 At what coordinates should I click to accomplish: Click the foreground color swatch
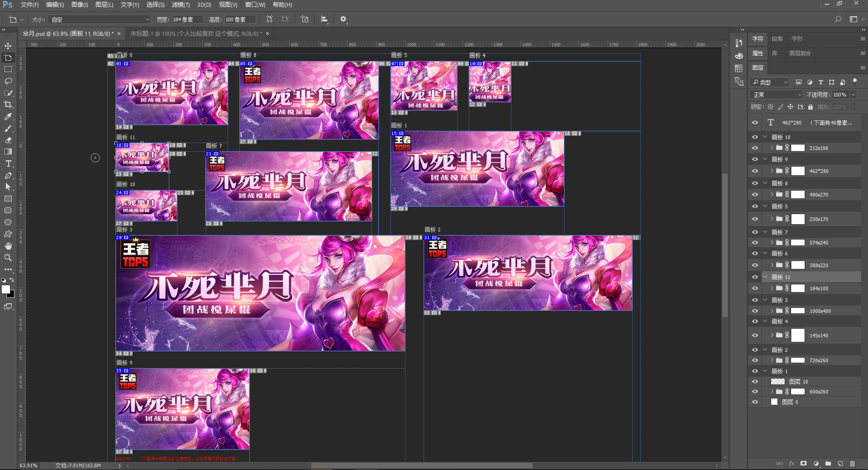[x=6, y=290]
